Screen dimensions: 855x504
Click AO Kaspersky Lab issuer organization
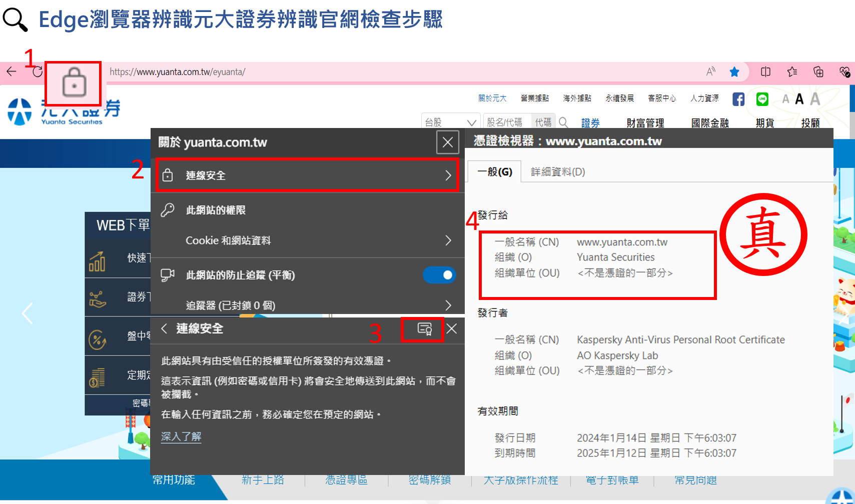coord(617,355)
